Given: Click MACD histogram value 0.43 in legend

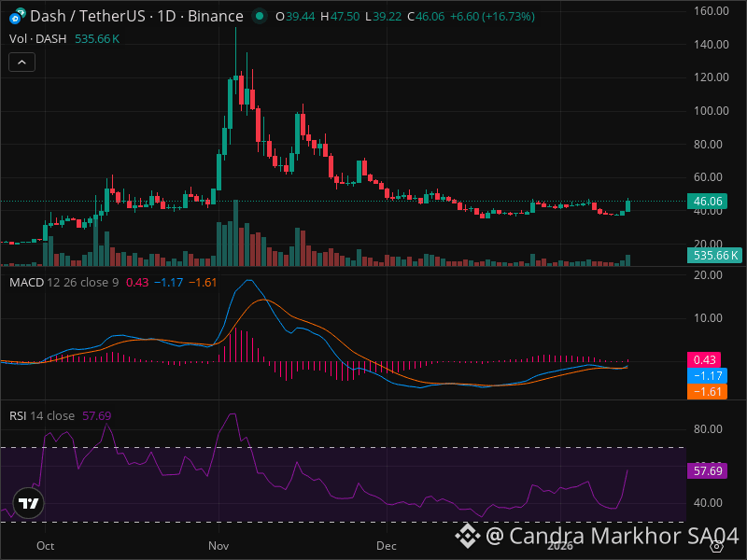Looking at the screenshot, I should (137, 283).
